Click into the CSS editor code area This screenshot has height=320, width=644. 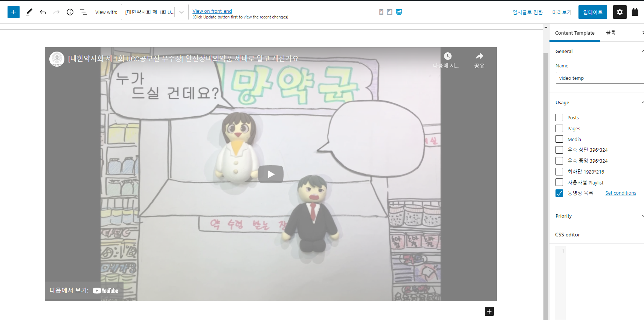(605, 282)
